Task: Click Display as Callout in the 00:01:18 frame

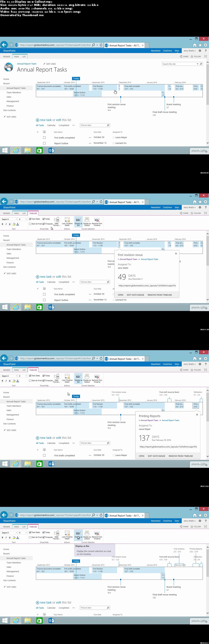Action: click(x=87, y=221)
